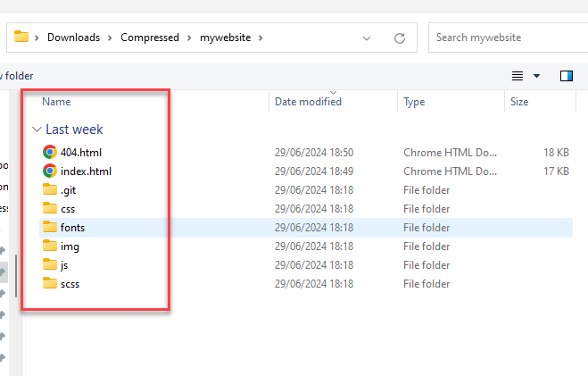Select the js folder icon
The height and width of the screenshot is (376, 588).
click(49, 264)
